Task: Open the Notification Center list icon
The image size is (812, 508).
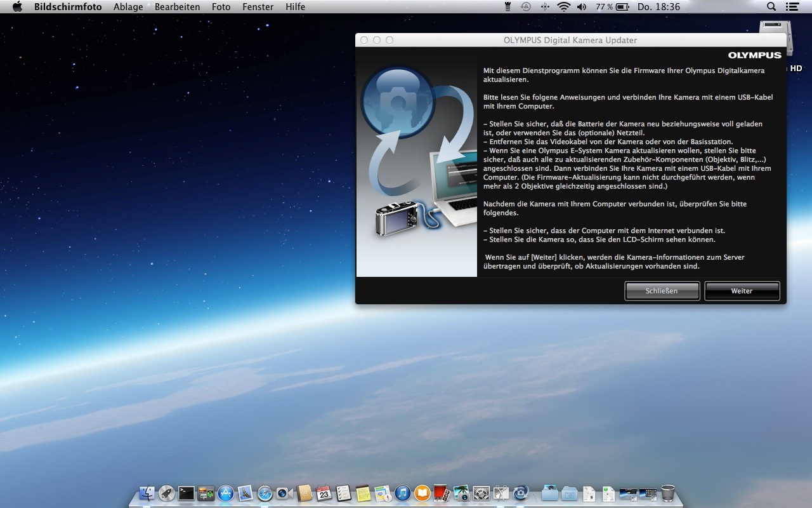Action: [x=792, y=7]
